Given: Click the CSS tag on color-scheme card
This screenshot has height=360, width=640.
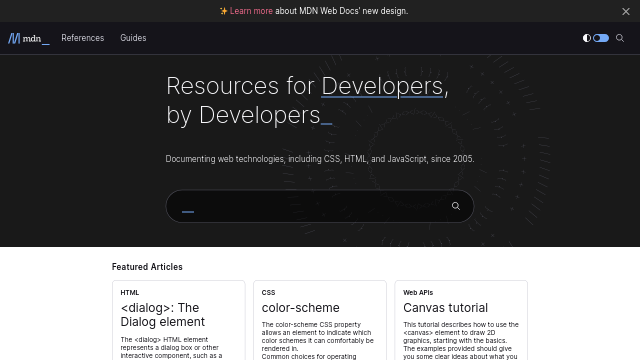Looking at the screenshot, I should pos(268,293).
